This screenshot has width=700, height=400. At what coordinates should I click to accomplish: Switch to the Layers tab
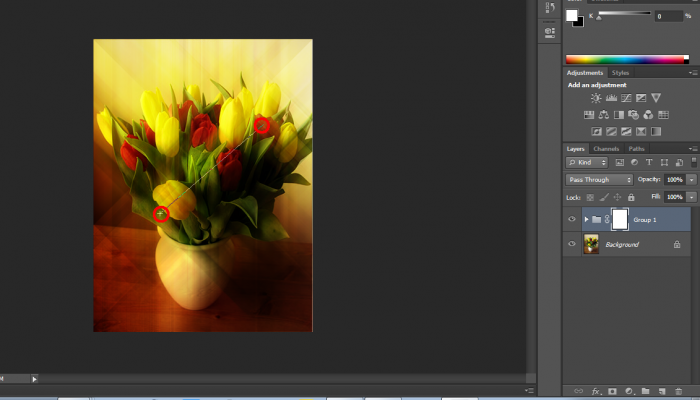pos(575,149)
